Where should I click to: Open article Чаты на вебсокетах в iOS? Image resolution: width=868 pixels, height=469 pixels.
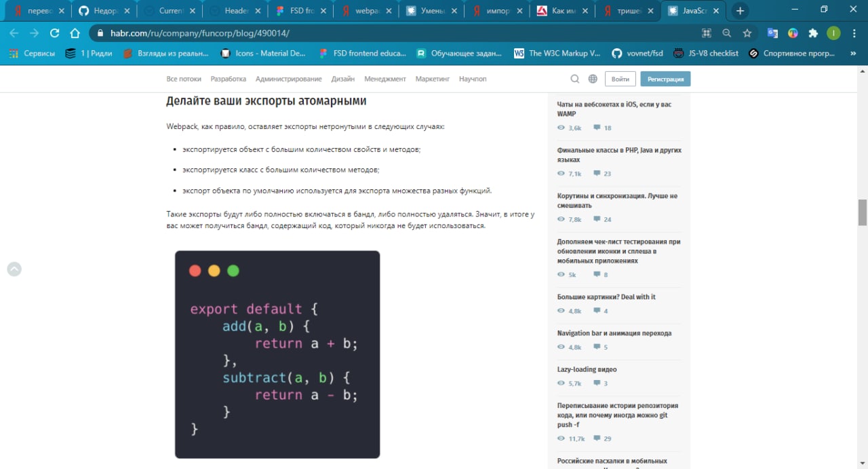[614, 109]
